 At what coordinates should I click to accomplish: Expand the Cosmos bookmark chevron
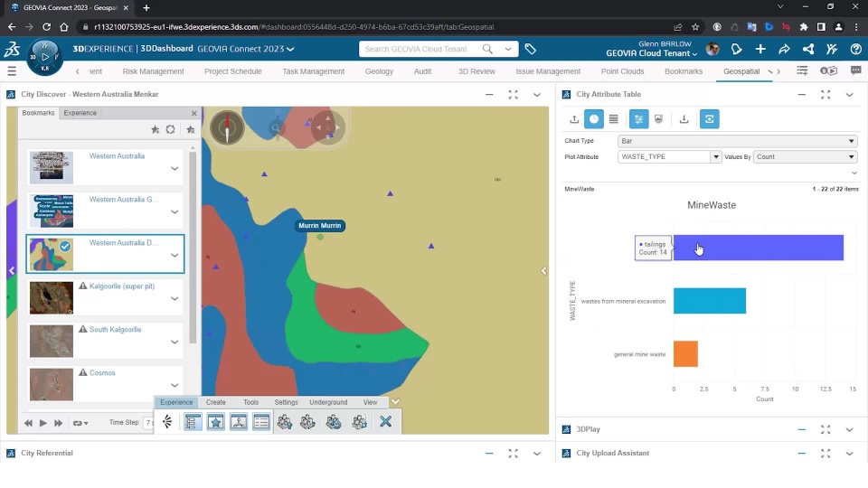(175, 385)
